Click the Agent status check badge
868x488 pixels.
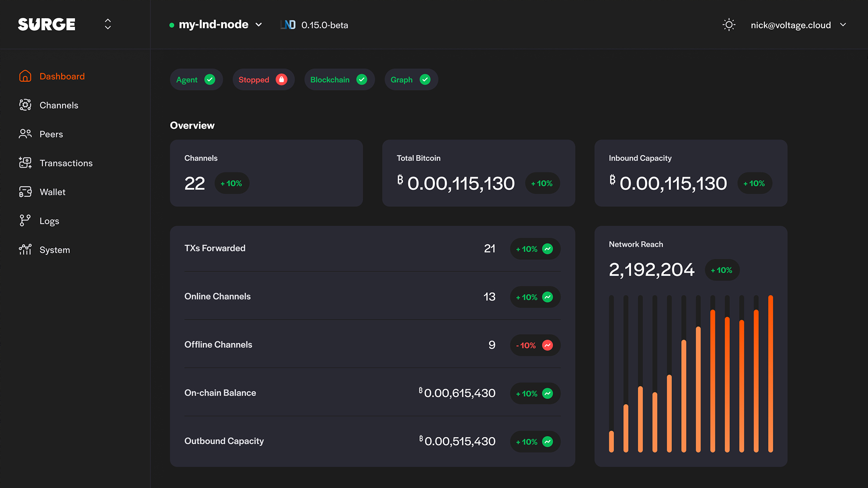click(210, 79)
